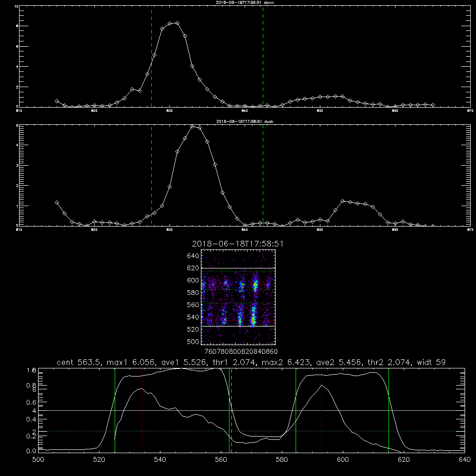Screen dimensions: 476x476
Task: Click the brightest red spot in spectral image bottom band
Action: (253, 320)
